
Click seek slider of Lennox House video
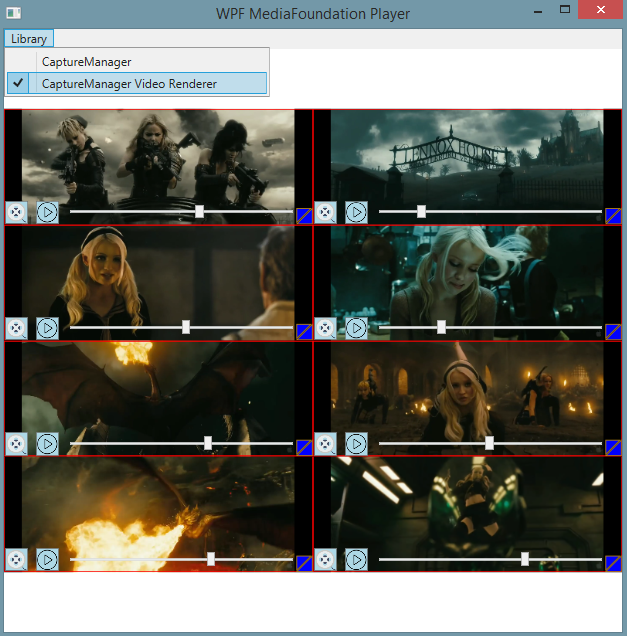click(490, 211)
